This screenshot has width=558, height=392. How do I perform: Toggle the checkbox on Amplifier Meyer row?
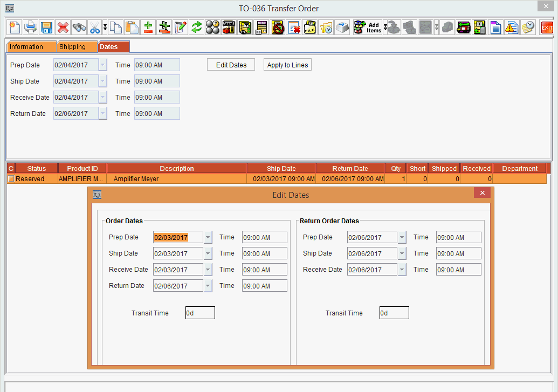pos(11,179)
